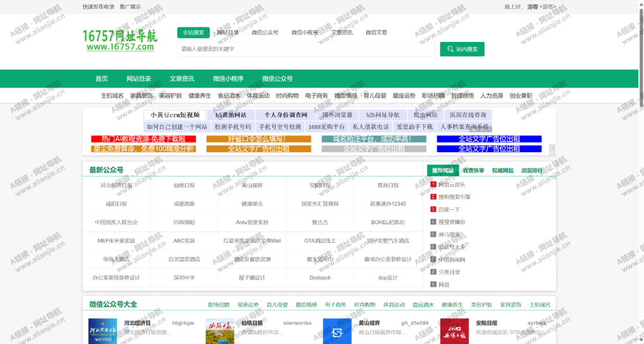Click the 个人身份调查网 promo link
Viewport: 644px width, 344px height.
tap(286, 115)
